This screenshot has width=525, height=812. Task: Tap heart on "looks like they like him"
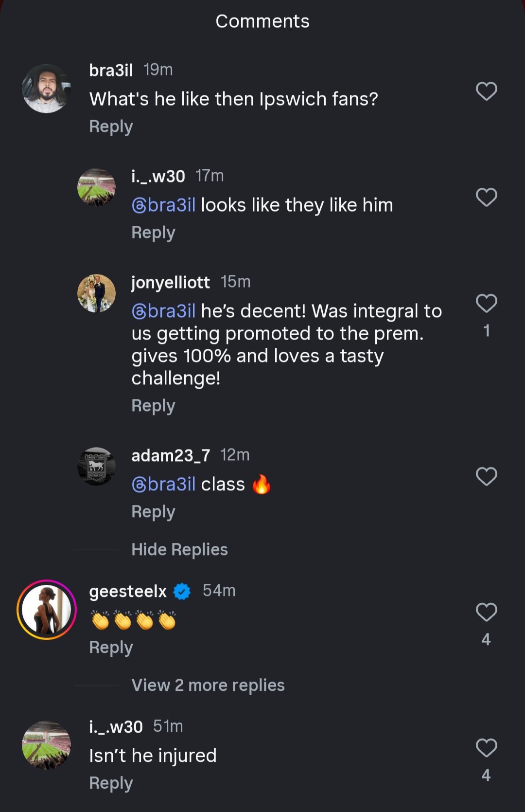coord(486,198)
